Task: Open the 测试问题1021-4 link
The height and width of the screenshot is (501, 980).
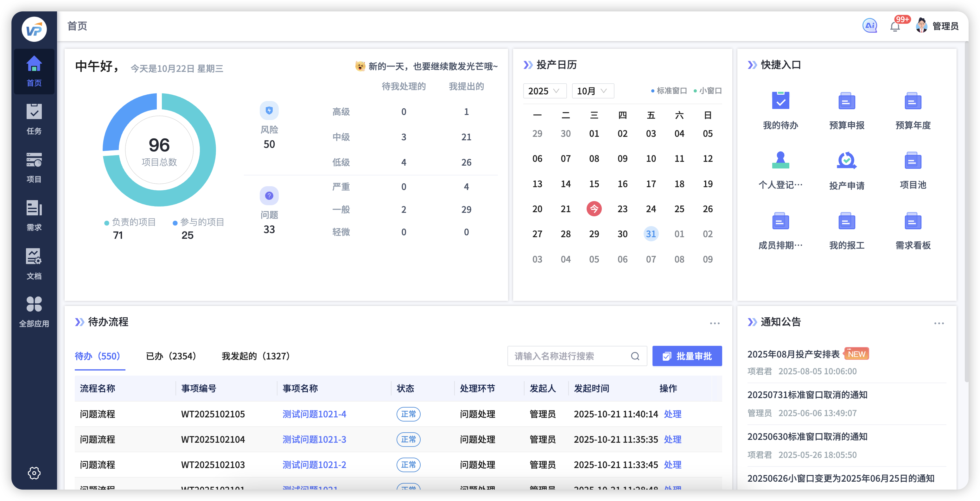Action: coord(314,414)
